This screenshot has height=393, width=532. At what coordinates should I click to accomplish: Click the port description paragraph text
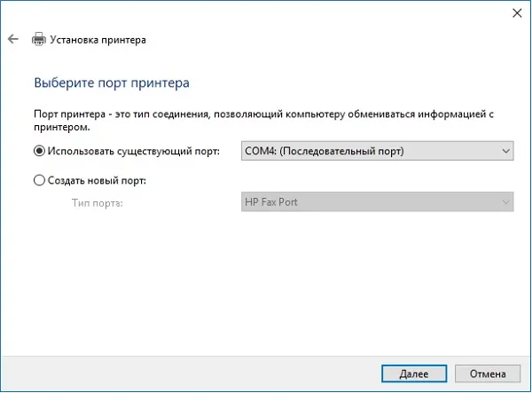point(263,121)
